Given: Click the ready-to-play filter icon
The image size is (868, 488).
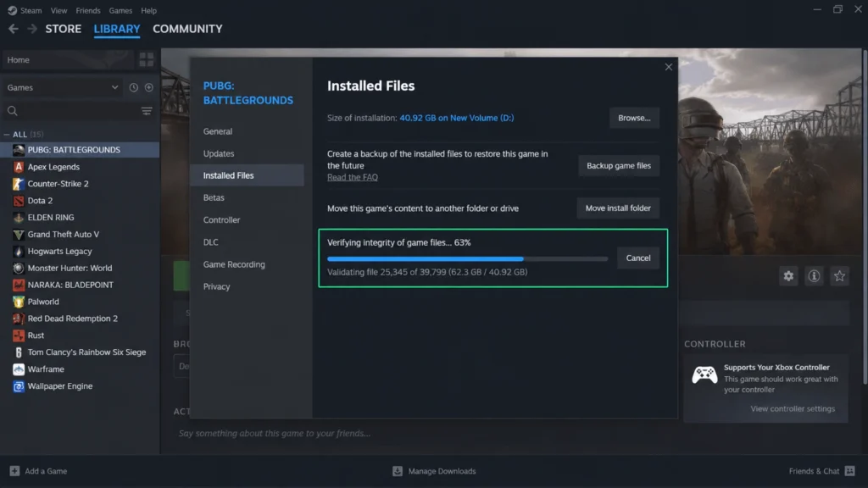Looking at the screenshot, I should 149,87.
